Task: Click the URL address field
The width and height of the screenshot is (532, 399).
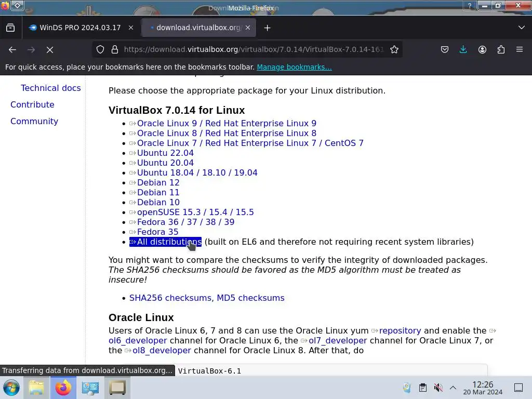Action: (x=254, y=49)
